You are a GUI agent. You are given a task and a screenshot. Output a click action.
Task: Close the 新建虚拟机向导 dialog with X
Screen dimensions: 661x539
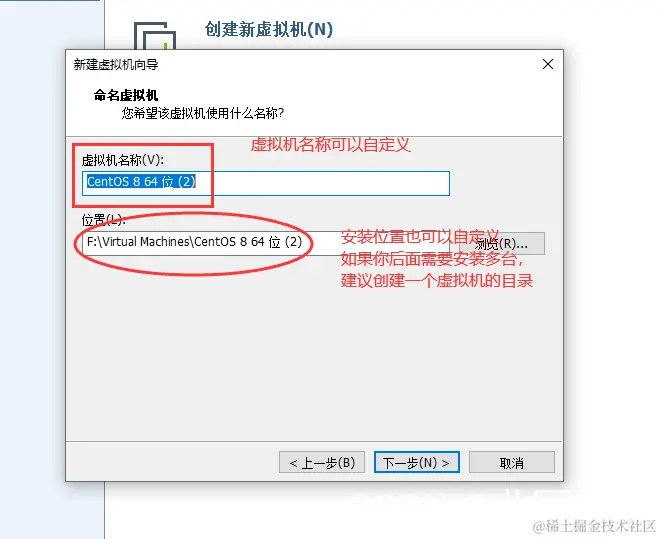548,64
